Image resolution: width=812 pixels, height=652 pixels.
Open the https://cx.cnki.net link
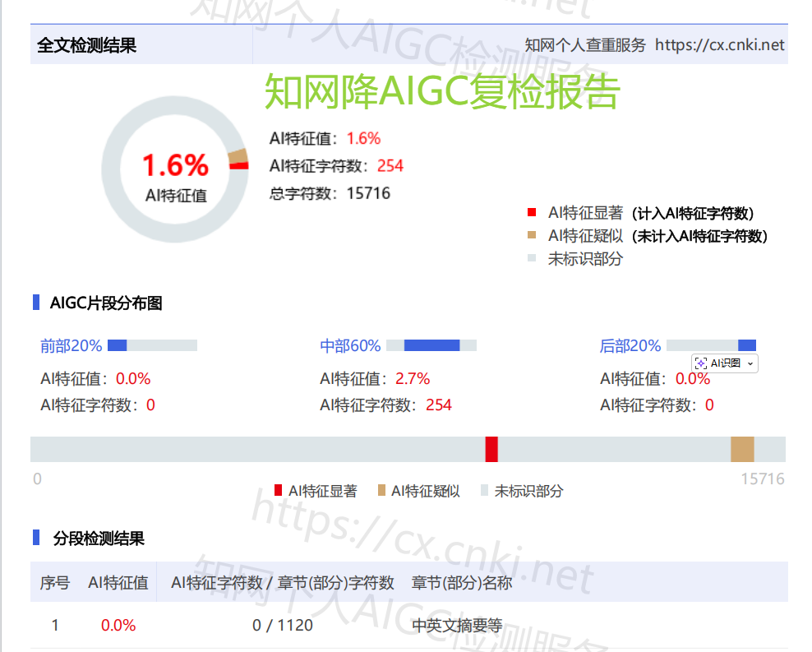coord(719,45)
